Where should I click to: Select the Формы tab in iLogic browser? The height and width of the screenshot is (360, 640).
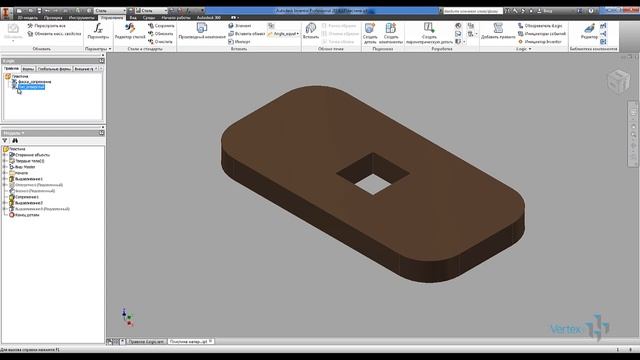[28, 69]
